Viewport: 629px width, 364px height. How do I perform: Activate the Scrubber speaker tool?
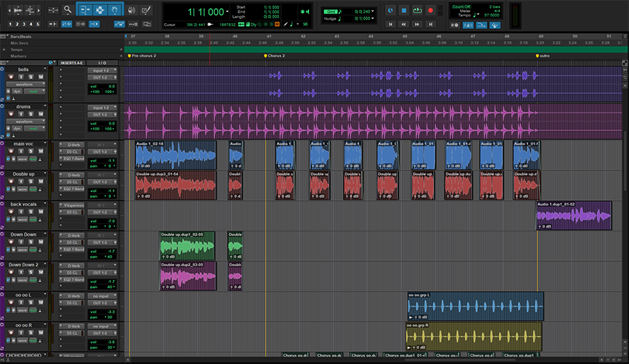(x=131, y=10)
